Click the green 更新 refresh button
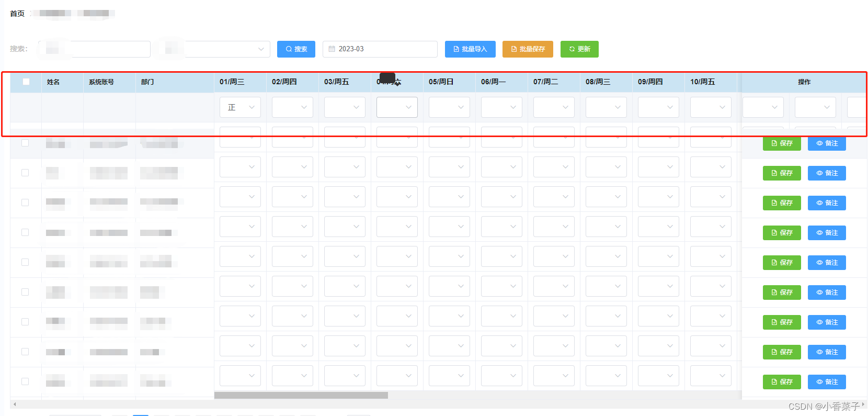 (579, 49)
